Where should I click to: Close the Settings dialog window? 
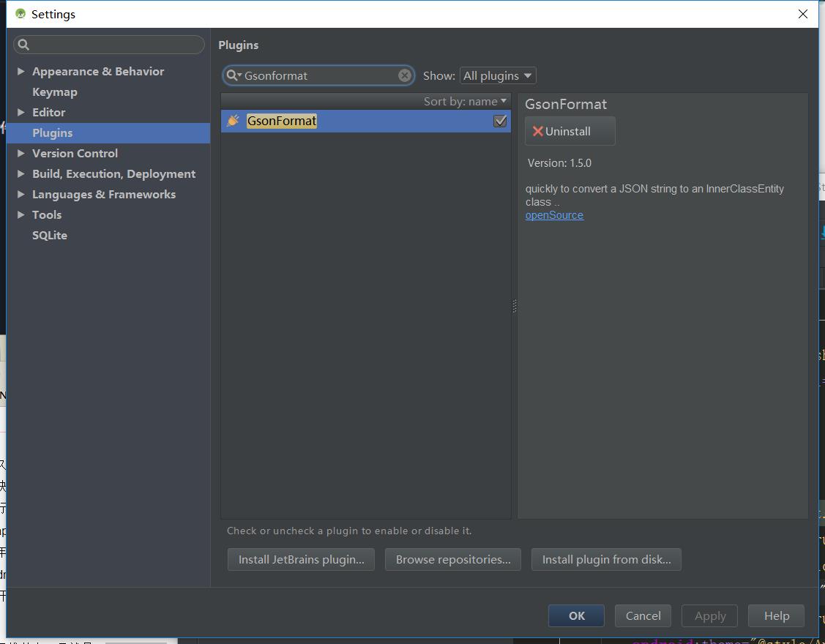(x=802, y=14)
